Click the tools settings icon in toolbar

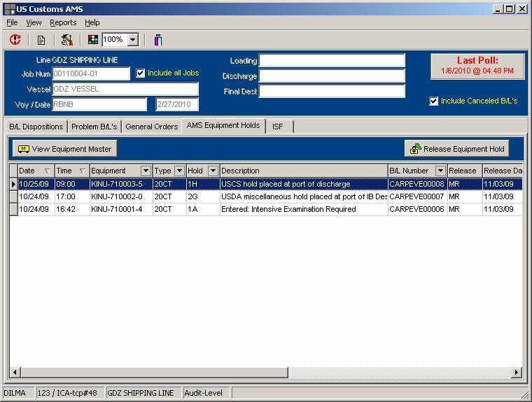[x=66, y=40]
